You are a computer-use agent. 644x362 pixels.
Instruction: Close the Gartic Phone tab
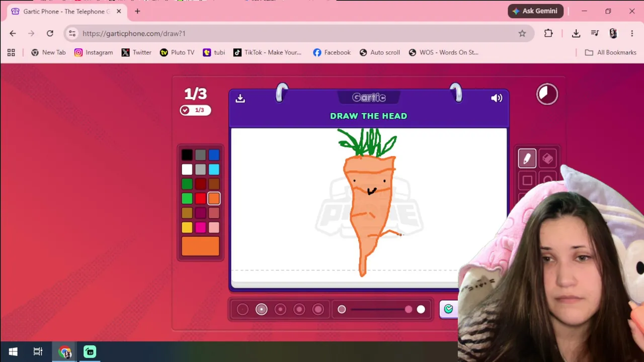point(119,11)
